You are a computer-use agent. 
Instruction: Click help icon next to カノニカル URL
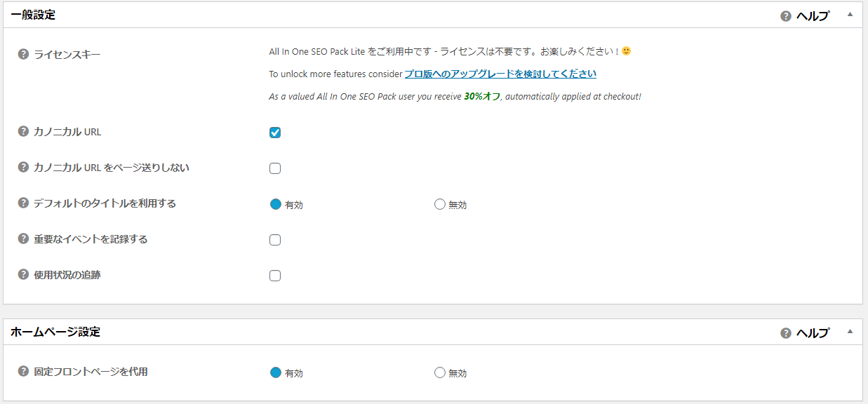23,132
